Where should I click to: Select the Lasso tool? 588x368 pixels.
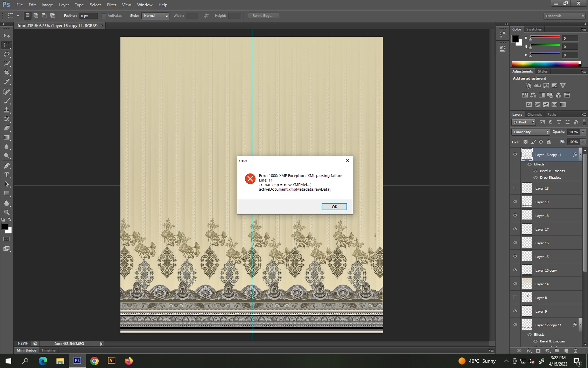tap(7, 54)
